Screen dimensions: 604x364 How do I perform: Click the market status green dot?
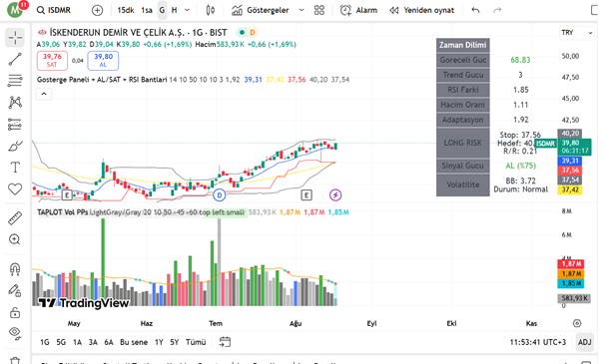coord(242,32)
